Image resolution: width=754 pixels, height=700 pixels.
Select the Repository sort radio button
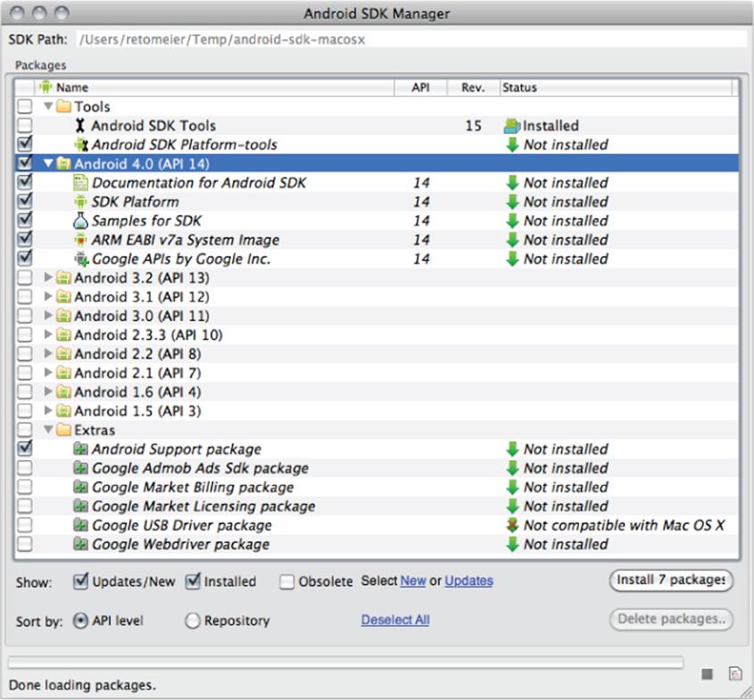tap(193, 621)
